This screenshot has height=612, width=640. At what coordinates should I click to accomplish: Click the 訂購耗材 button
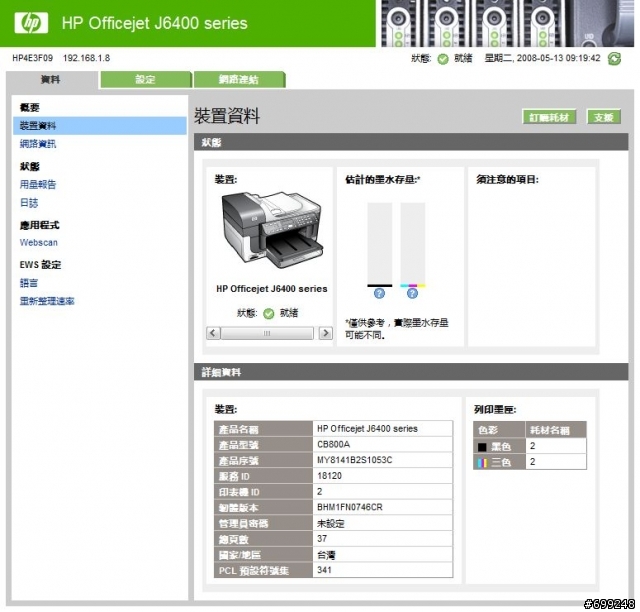click(549, 117)
